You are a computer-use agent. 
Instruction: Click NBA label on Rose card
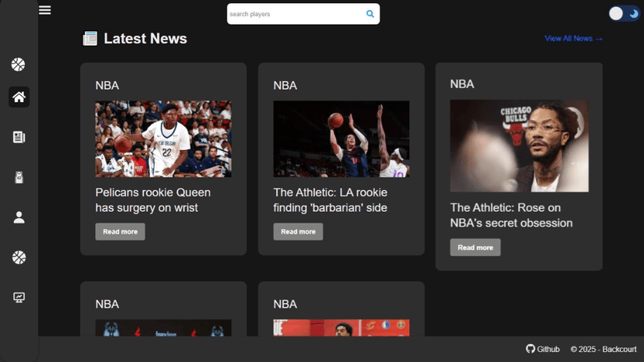[462, 84]
